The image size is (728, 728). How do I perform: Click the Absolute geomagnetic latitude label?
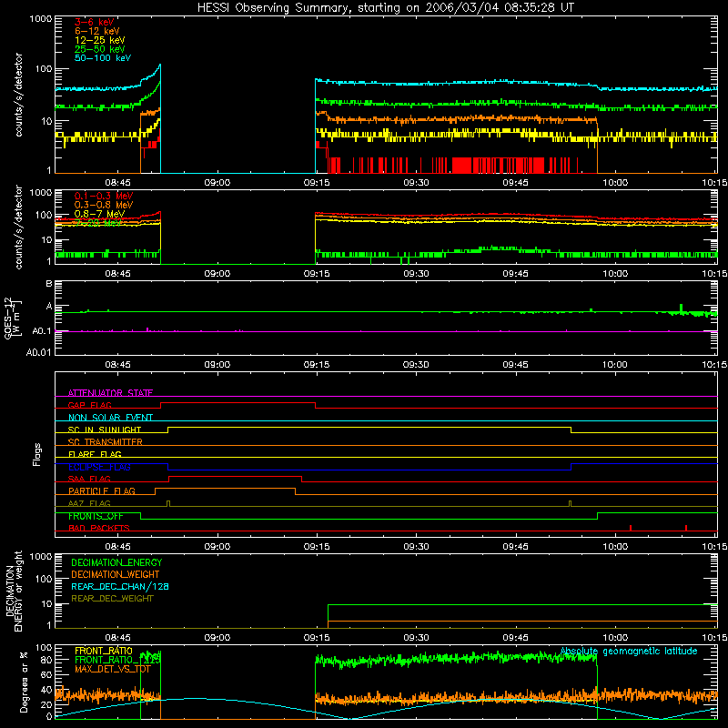point(629,651)
